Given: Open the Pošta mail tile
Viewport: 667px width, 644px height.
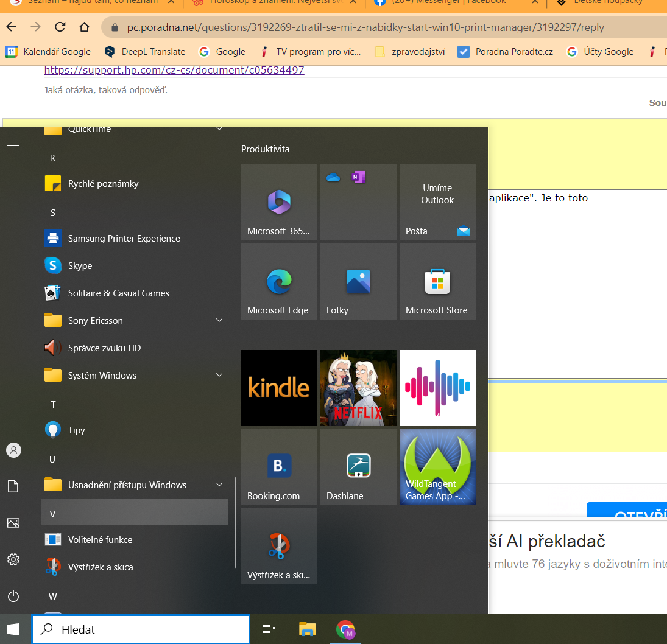Looking at the screenshot, I should 437,202.
